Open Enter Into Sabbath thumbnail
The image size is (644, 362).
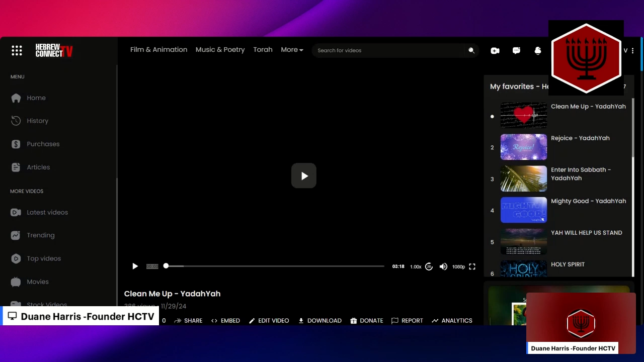click(x=523, y=178)
